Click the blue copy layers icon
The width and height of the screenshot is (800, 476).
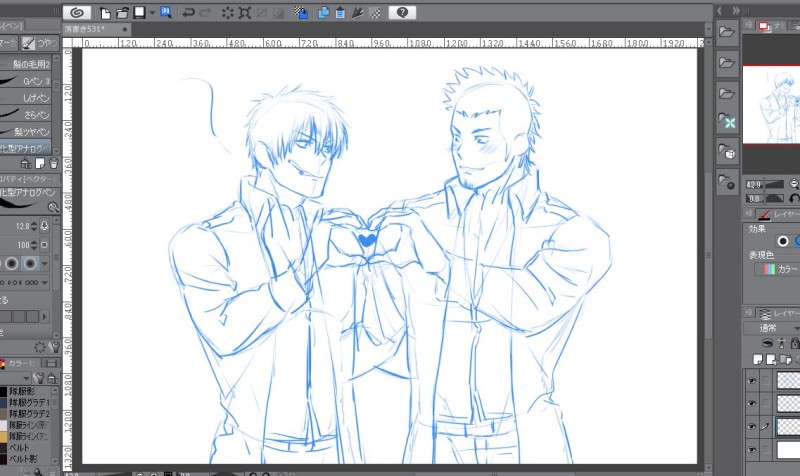[323, 13]
